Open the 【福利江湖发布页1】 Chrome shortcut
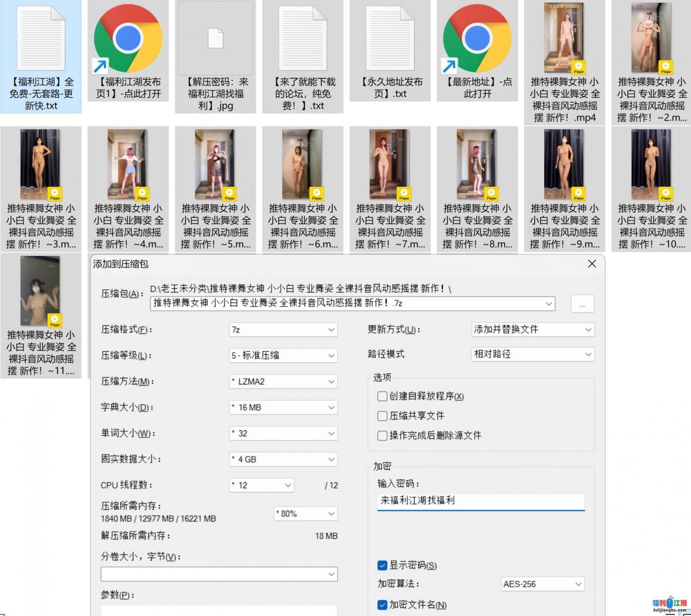This screenshot has height=616, width=691. click(128, 38)
